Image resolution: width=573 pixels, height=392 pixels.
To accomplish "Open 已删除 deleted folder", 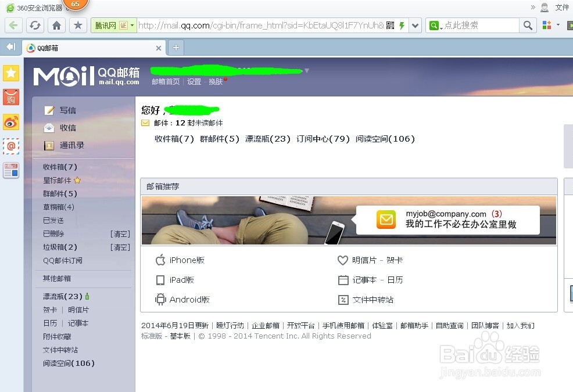I will [x=53, y=234].
